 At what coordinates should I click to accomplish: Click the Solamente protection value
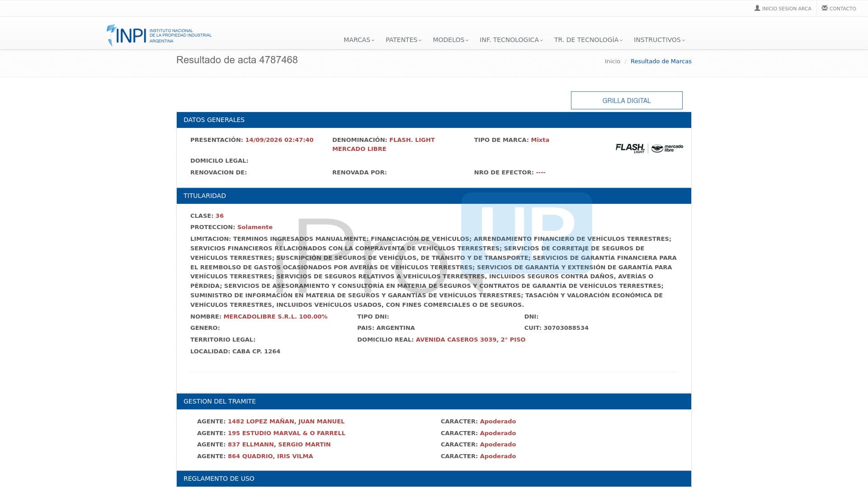click(255, 227)
